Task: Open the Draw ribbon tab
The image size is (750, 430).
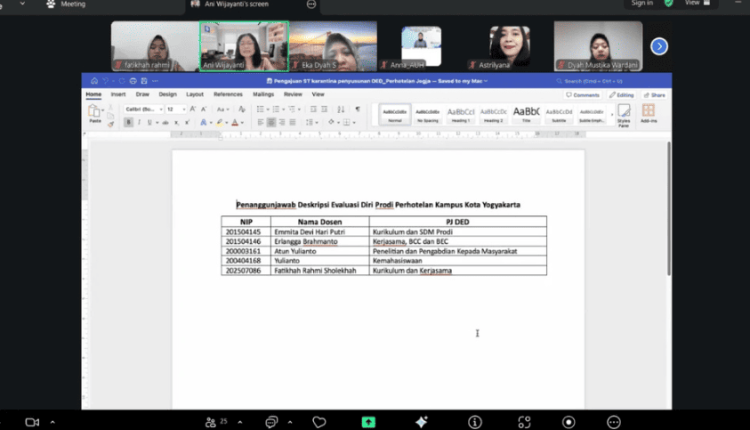Action: (x=143, y=94)
